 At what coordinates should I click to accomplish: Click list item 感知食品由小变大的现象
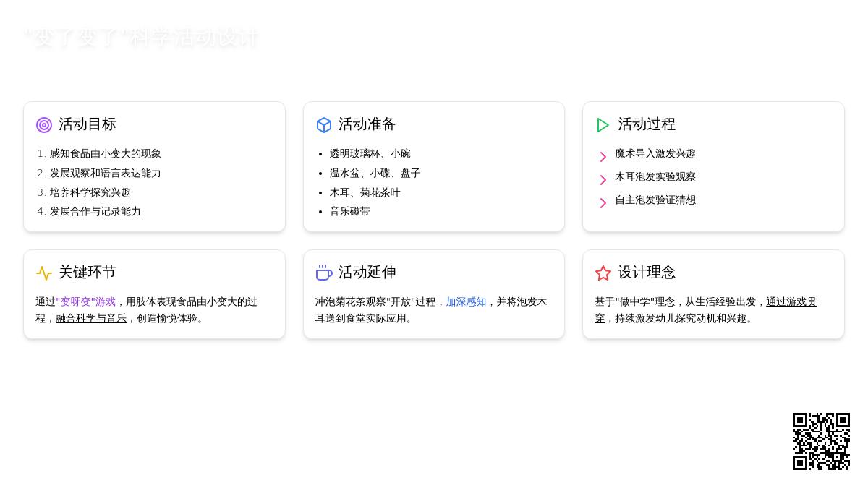[106, 154]
